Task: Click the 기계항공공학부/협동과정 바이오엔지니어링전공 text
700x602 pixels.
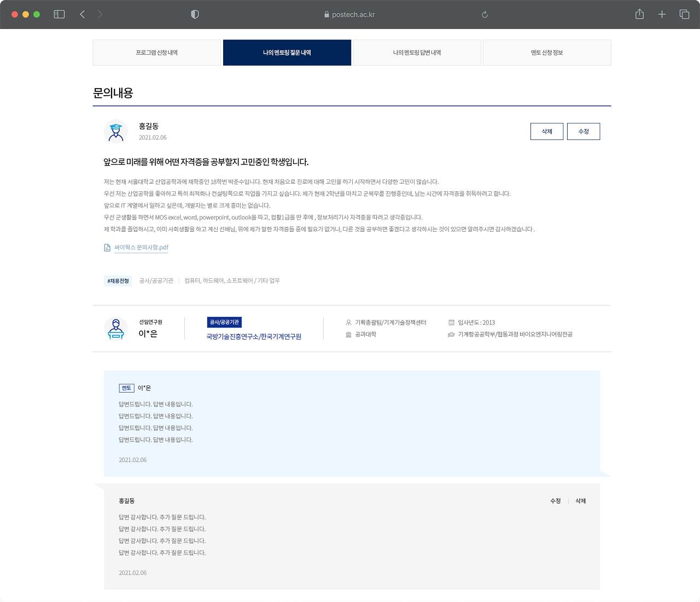Action: click(x=515, y=335)
